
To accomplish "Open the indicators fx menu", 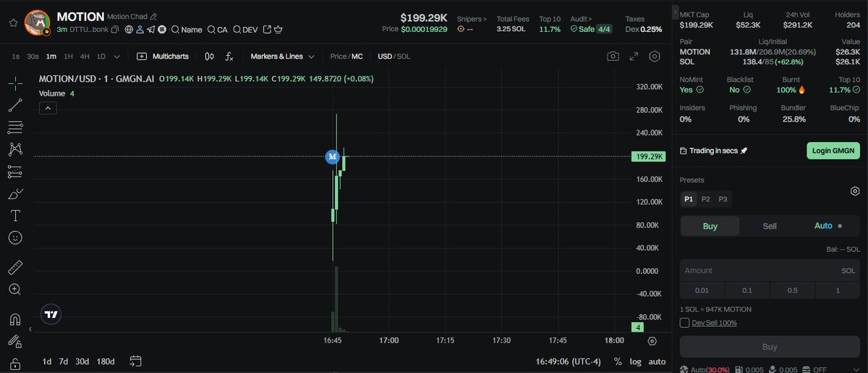I will point(229,56).
